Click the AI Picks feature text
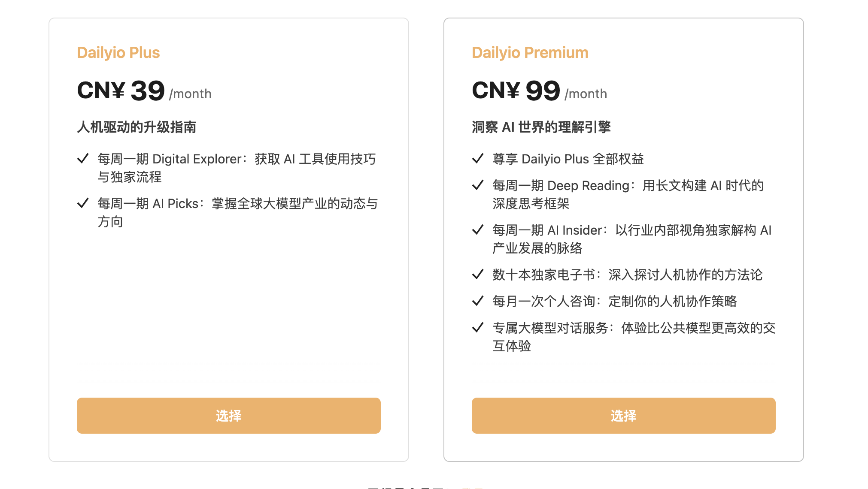The width and height of the screenshot is (868, 489). pyautogui.click(x=238, y=212)
